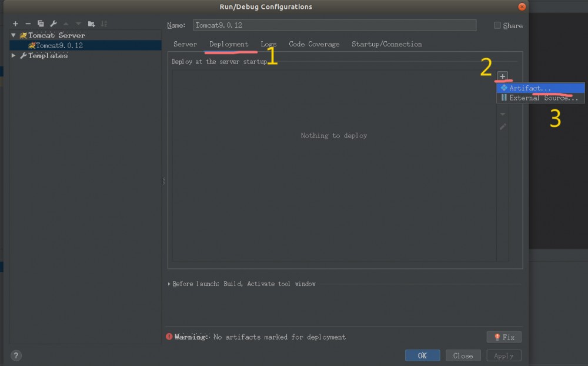Switch to the Server tab
The width and height of the screenshot is (588, 366).
185,43
